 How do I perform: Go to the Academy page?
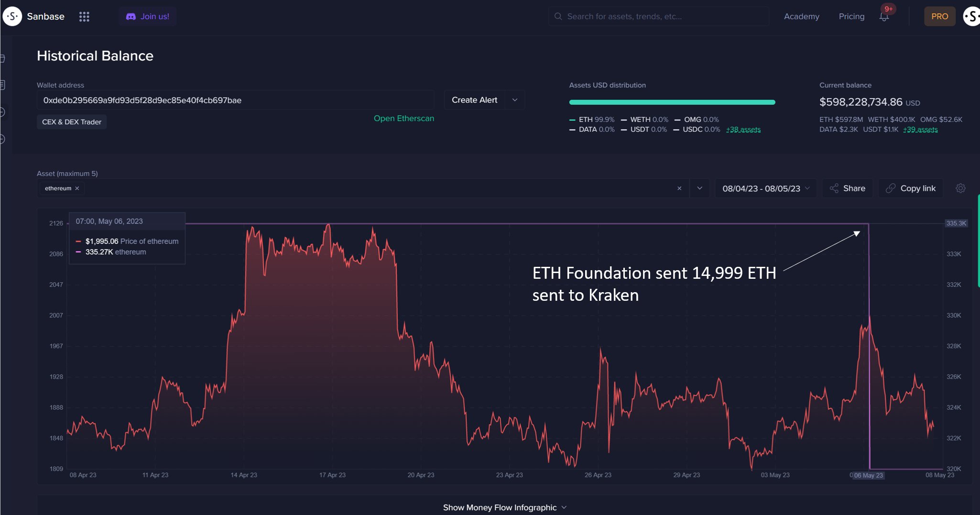(x=802, y=16)
